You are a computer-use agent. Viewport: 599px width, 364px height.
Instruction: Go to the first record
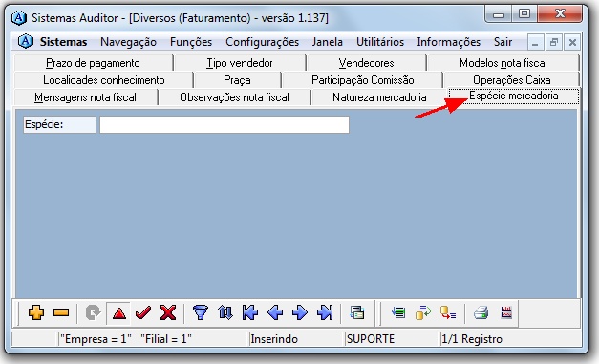pyautogui.click(x=250, y=312)
